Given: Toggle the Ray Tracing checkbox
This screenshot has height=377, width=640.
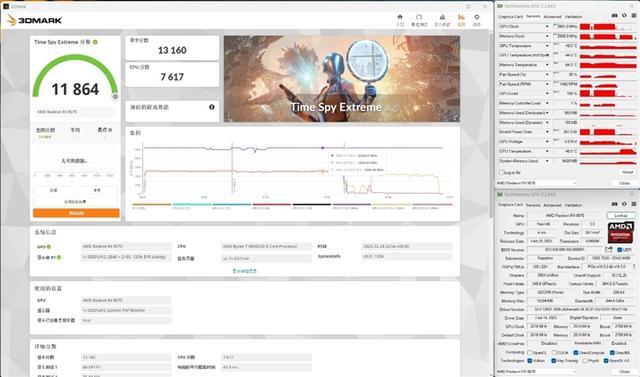Looking at the screenshot, I should point(553,360).
